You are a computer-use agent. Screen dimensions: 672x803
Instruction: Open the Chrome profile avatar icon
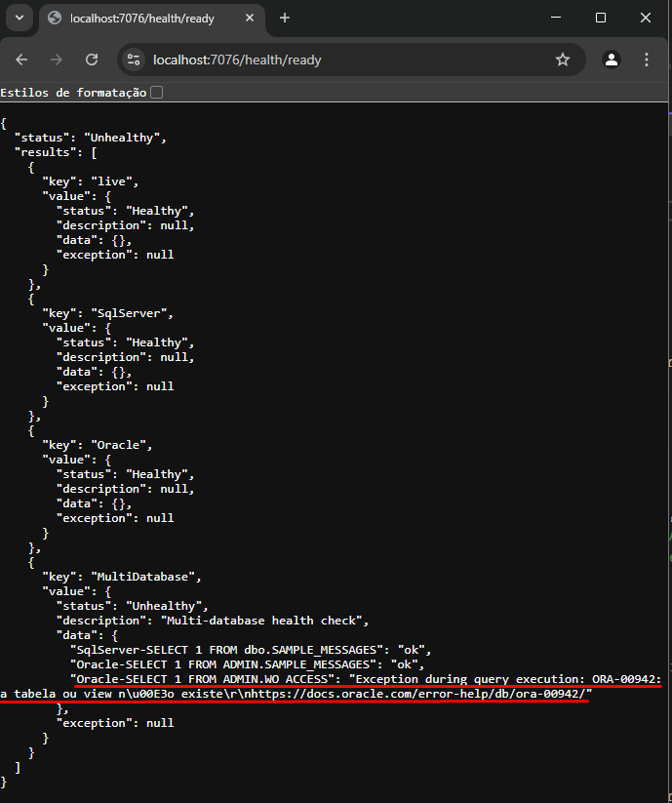point(612,60)
